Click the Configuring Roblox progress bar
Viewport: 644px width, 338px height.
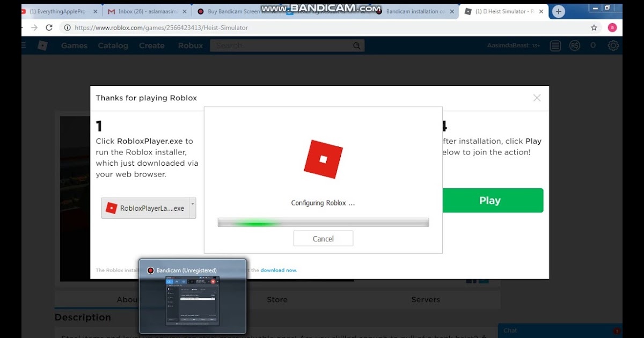coord(323,223)
